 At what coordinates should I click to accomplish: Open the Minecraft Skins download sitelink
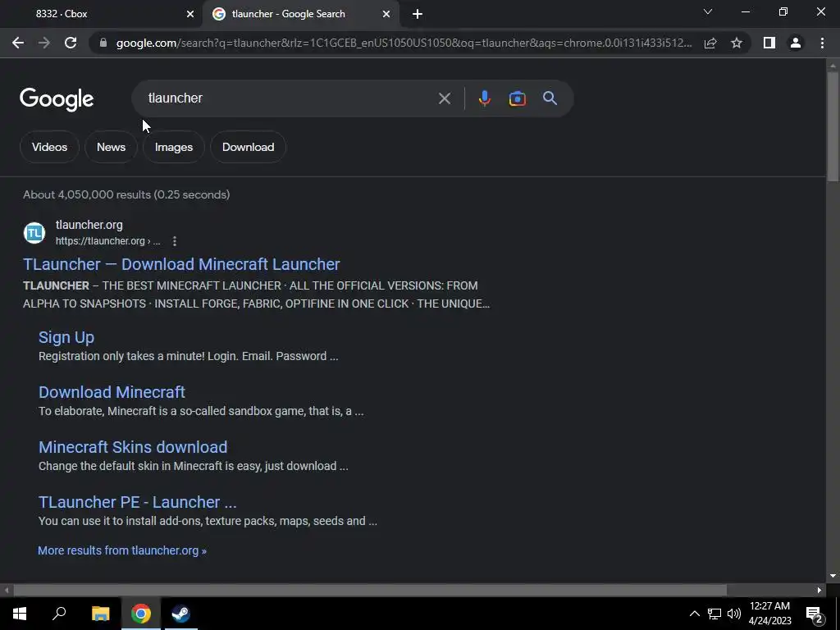tap(133, 447)
